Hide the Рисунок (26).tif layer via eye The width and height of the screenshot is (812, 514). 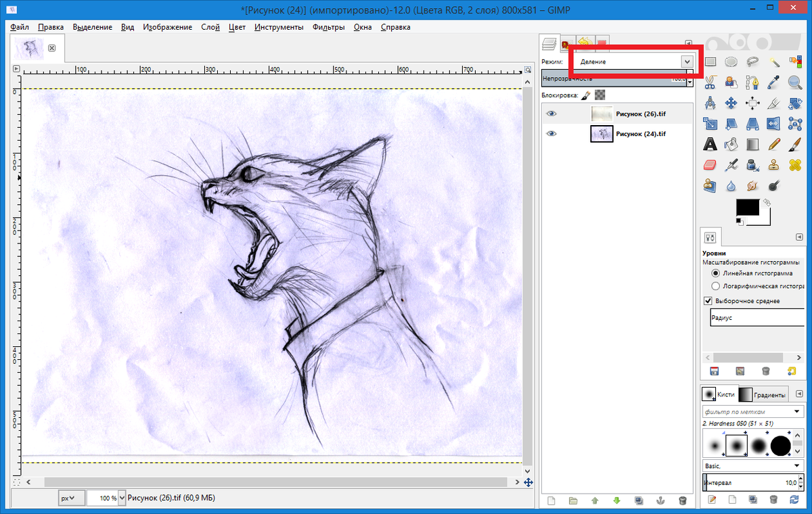click(x=551, y=114)
